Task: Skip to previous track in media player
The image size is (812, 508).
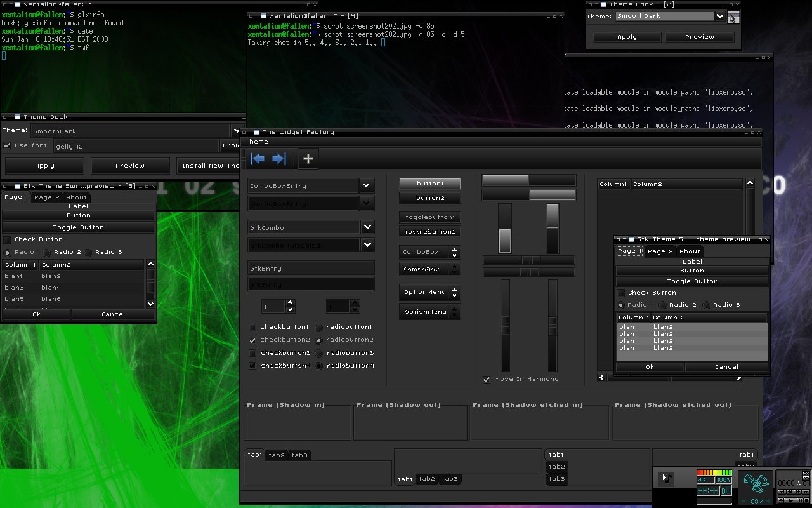Action: 782,491
